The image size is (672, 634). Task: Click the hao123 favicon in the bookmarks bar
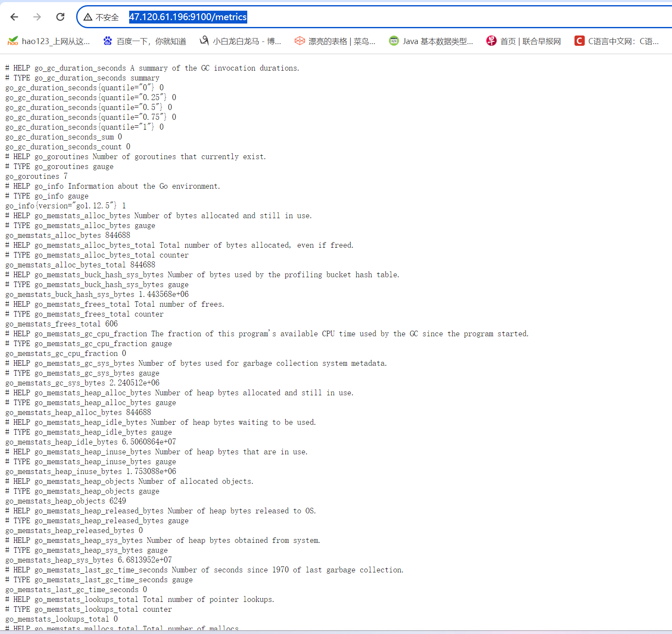(13, 41)
